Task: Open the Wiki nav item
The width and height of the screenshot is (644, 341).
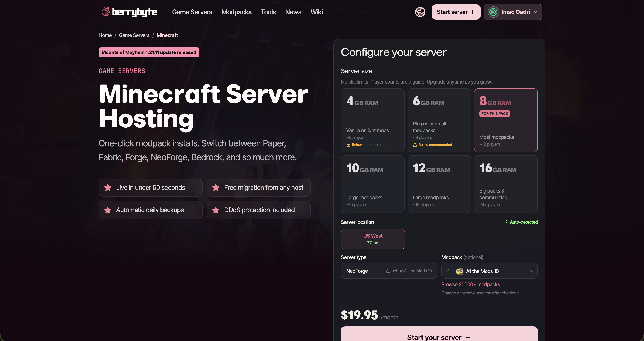Action: click(316, 12)
